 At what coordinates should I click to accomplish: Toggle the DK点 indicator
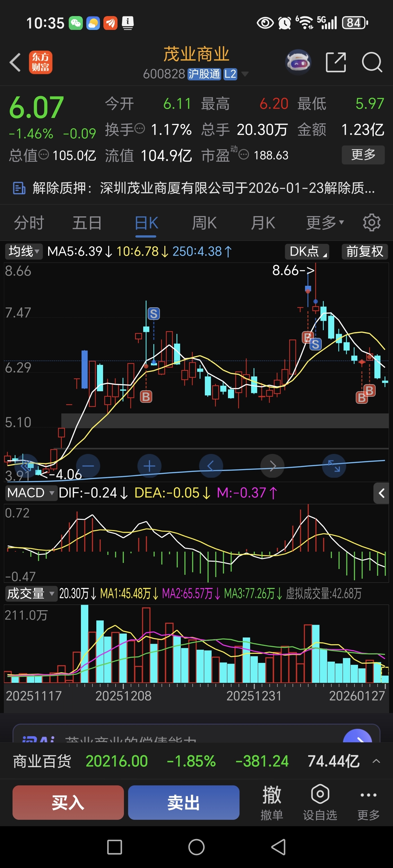pos(307,251)
